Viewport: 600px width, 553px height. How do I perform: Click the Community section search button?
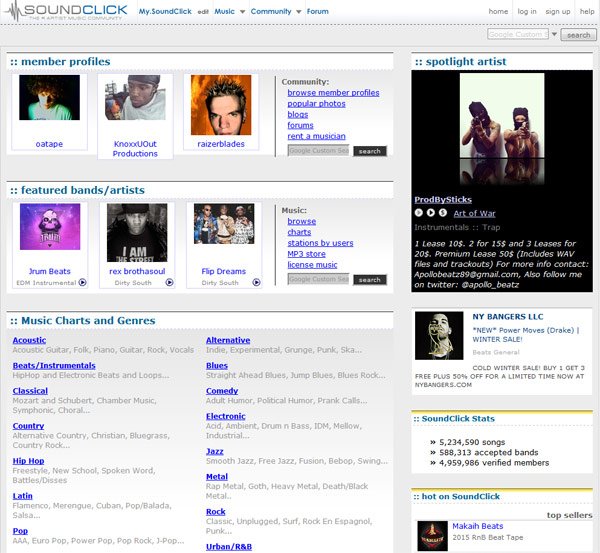click(x=370, y=151)
